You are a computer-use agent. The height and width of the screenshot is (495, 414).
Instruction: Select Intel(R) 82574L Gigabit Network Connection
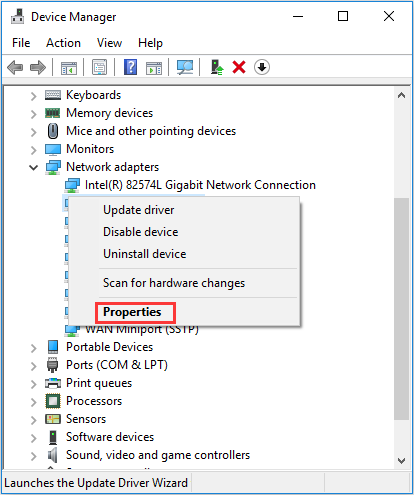point(200,185)
